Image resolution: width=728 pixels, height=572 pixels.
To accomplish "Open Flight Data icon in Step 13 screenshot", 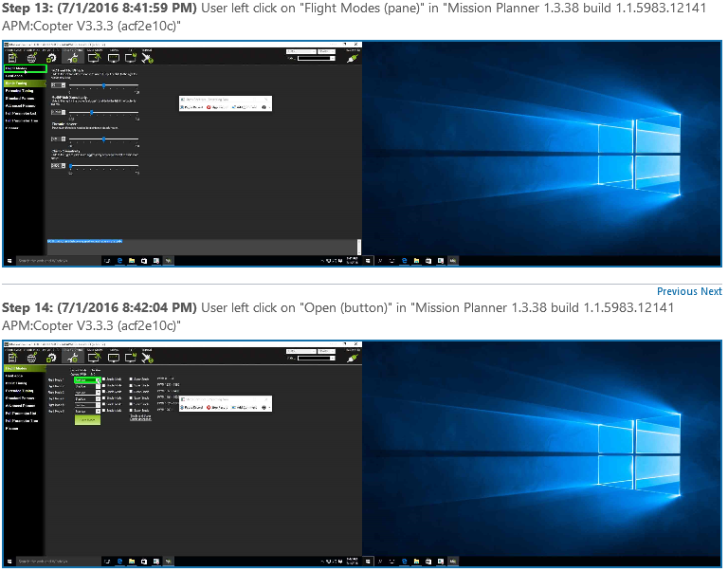I will [x=12, y=58].
